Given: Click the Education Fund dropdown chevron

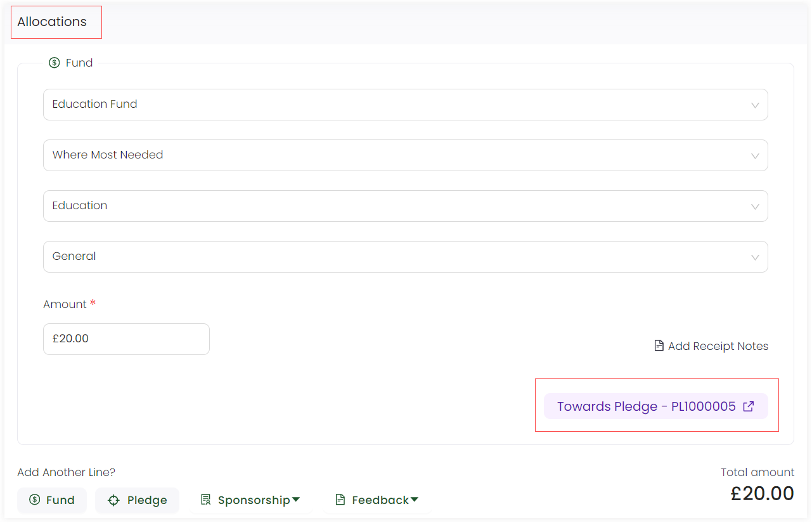Looking at the screenshot, I should tap(755, 105).
